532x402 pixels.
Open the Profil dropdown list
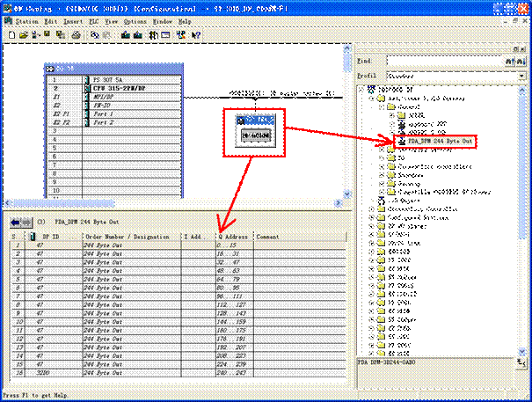pos(521,74)
